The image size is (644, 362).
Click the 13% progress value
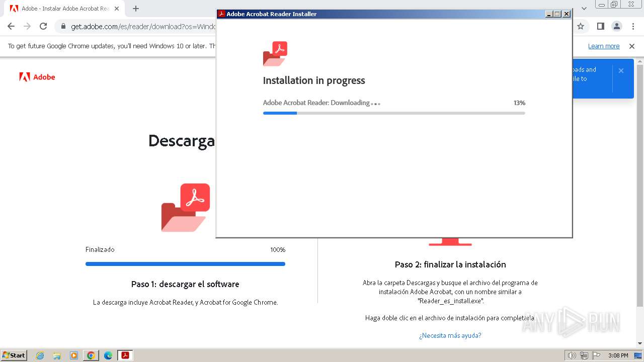[519, 103]
